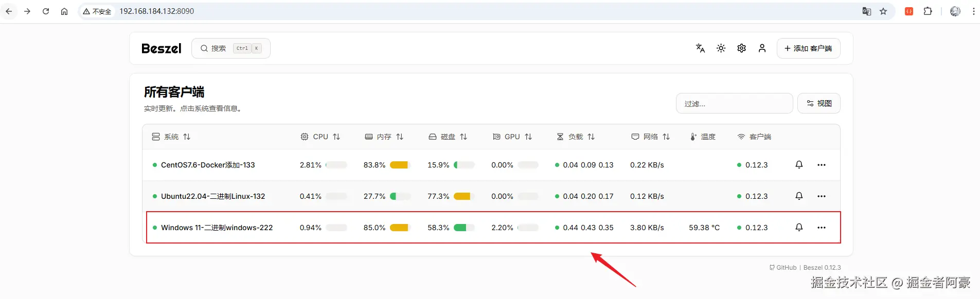Open browser translate page icon
This screenshot has width=980, height=299.
[867, 11]
